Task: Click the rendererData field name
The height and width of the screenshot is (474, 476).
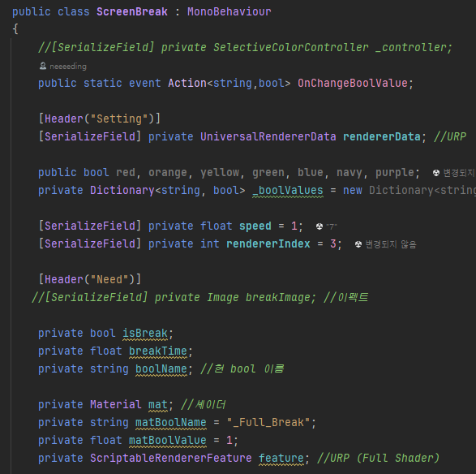Action: pyautogui.click(x=382, y=136)
